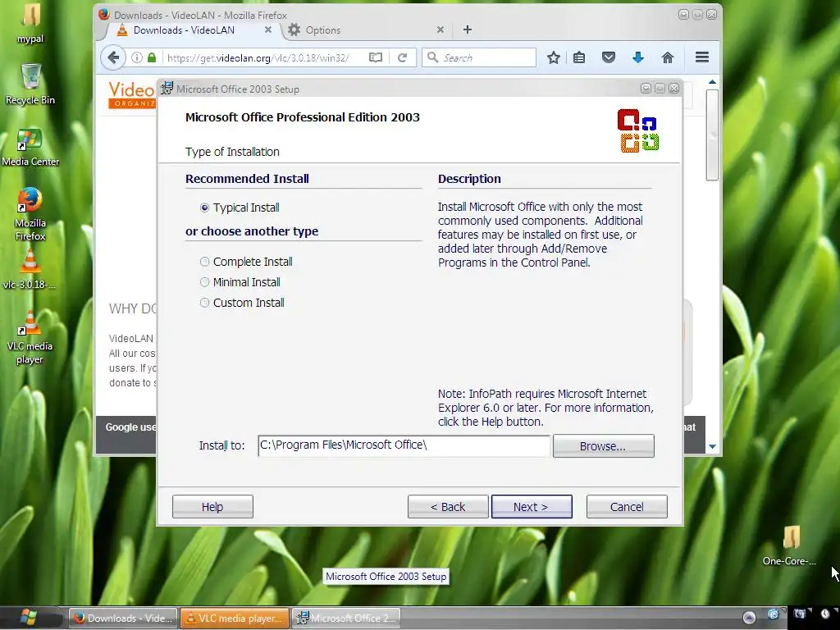Click Firefox back arrow button
Screen dimensions: 840x630
pyautogui.click(x=113, y=57)
